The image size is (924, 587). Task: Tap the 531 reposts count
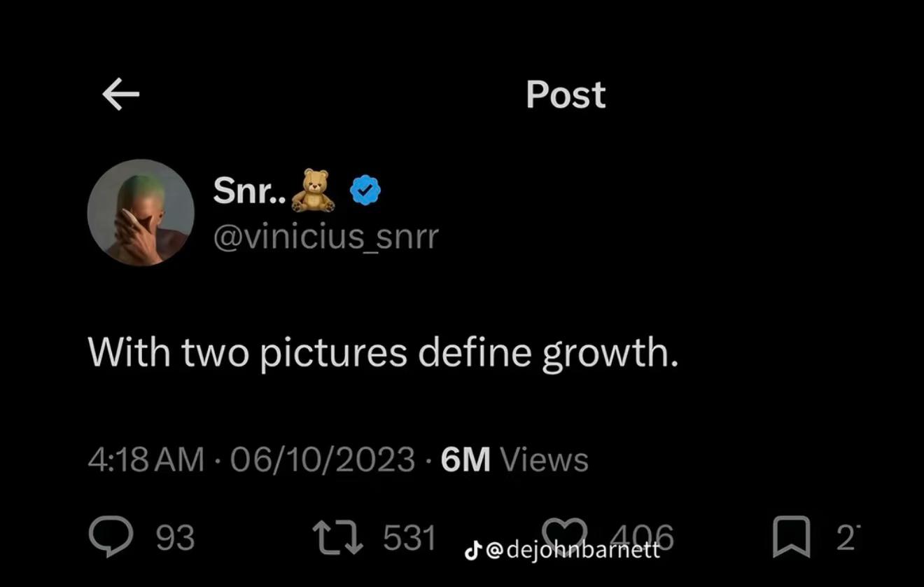point(409,537)
